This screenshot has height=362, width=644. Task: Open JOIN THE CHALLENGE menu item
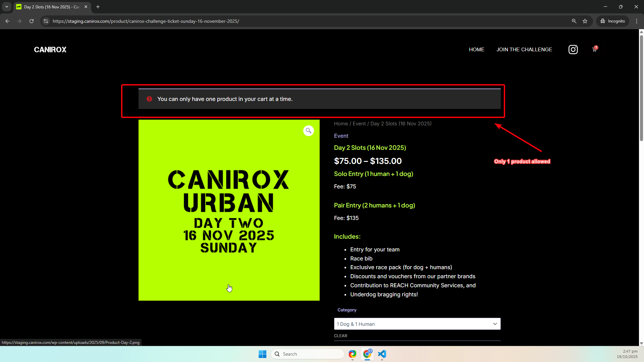point(524,50)
